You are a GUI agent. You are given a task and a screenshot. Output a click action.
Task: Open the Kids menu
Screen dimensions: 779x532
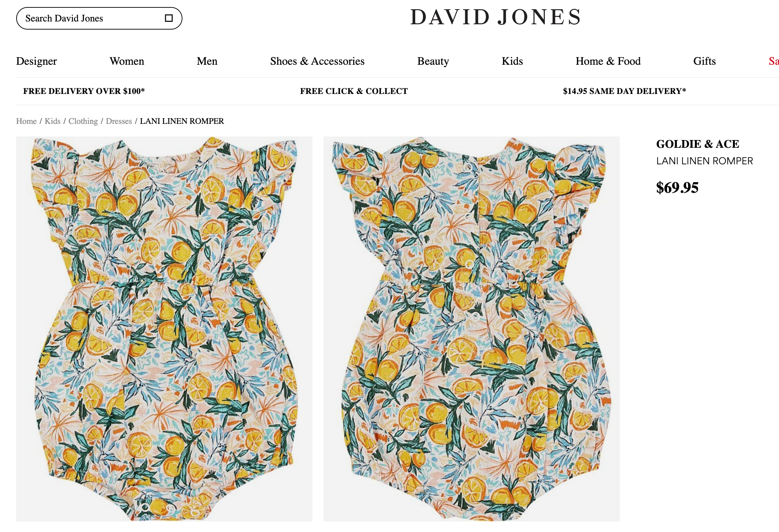[512, 61]
